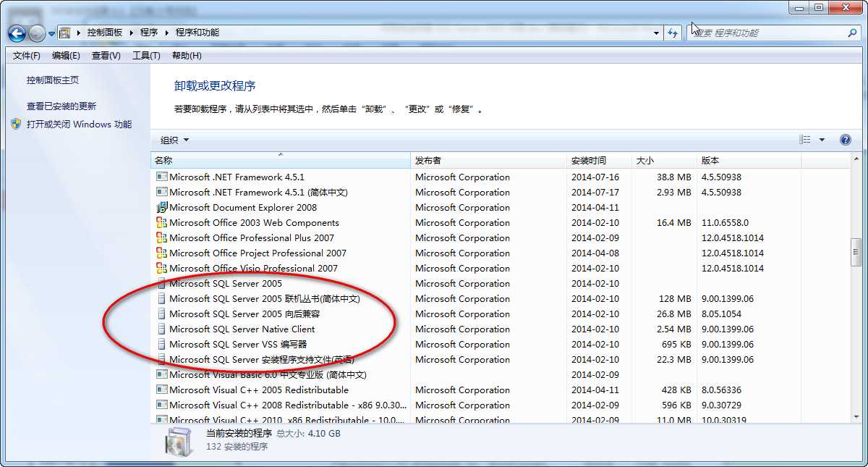Open the views dropdown arrow
This screenshot has height=467, width=868.
(x=821, y=139)
